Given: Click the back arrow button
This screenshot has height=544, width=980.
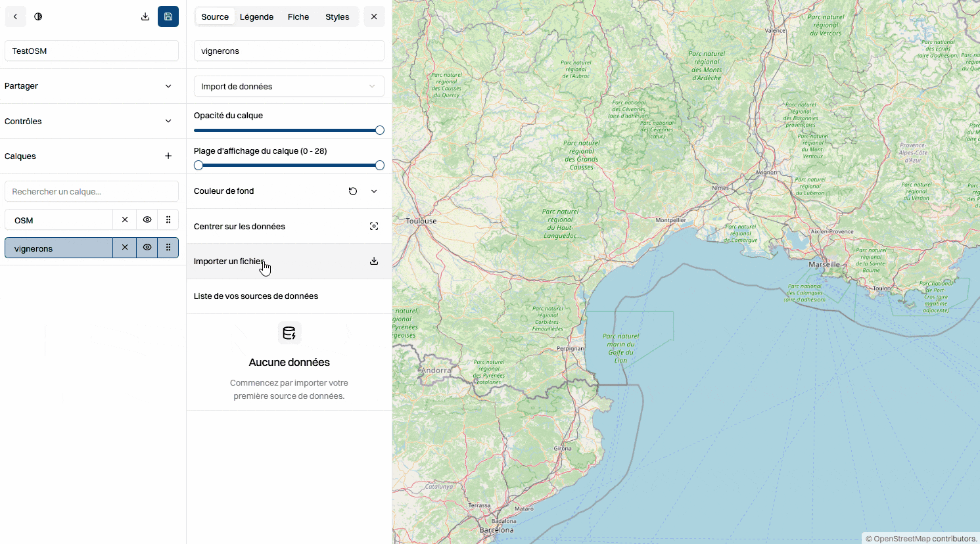Looking at the screenshot, I should (x=15, y=16).
